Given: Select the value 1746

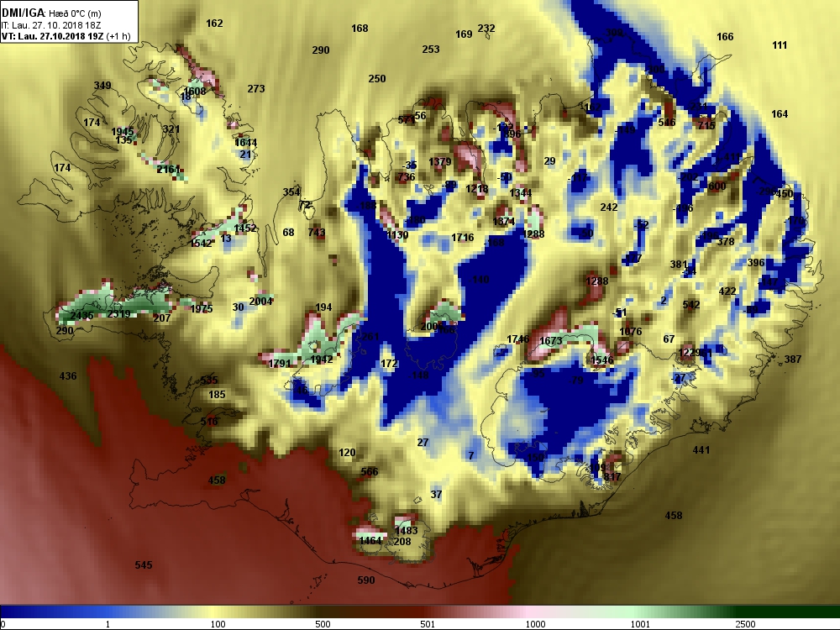Looking at the screenshot, I should 518,339.
